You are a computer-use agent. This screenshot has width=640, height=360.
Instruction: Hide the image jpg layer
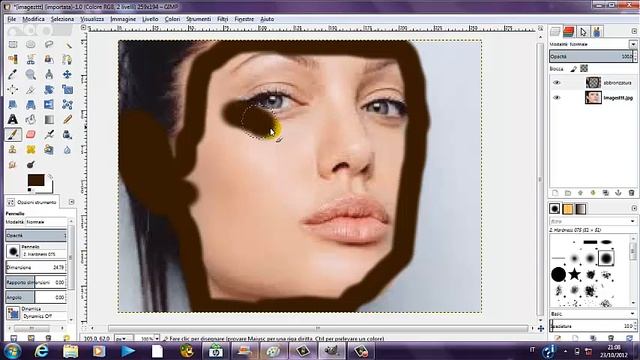pyautogui.click(x=556, y=98)
